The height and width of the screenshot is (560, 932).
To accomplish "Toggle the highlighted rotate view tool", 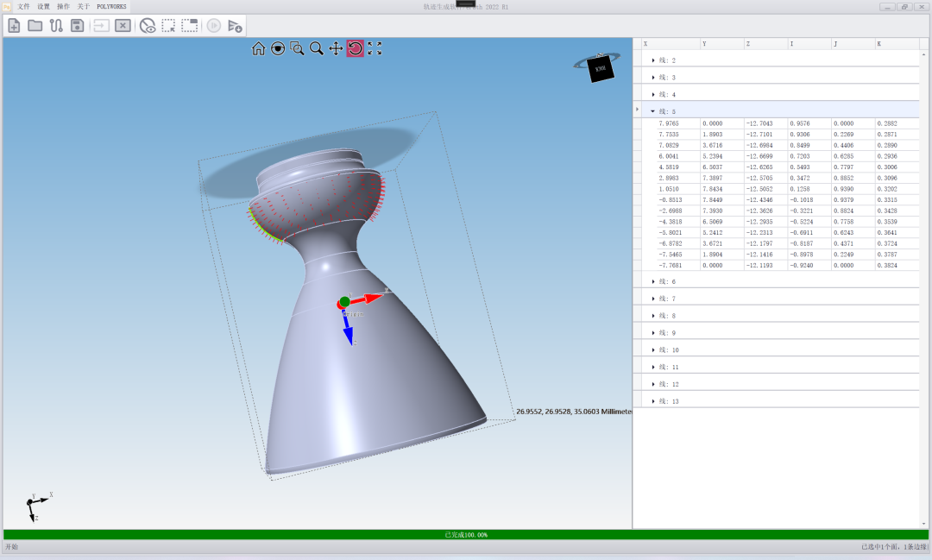I will pos(355,49).
